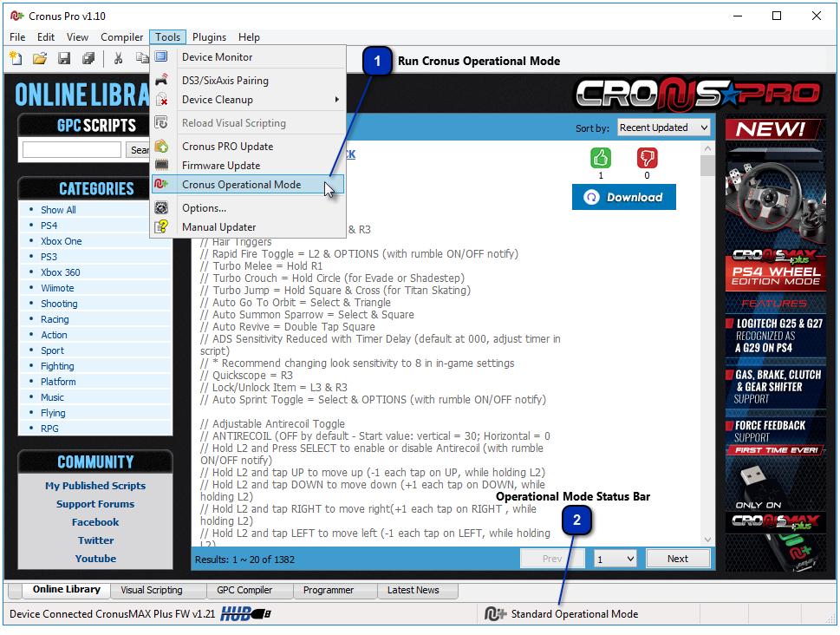Viewport: 840px width, 635px height.
Task: Click the GPC scripts search input field
Action: click(72, 149)
